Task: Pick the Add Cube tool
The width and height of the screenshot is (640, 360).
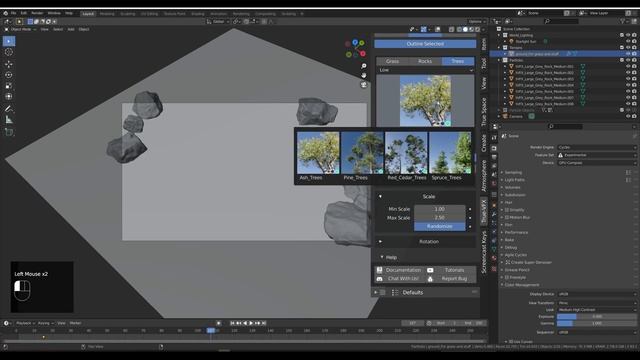Action: (9, 132)
